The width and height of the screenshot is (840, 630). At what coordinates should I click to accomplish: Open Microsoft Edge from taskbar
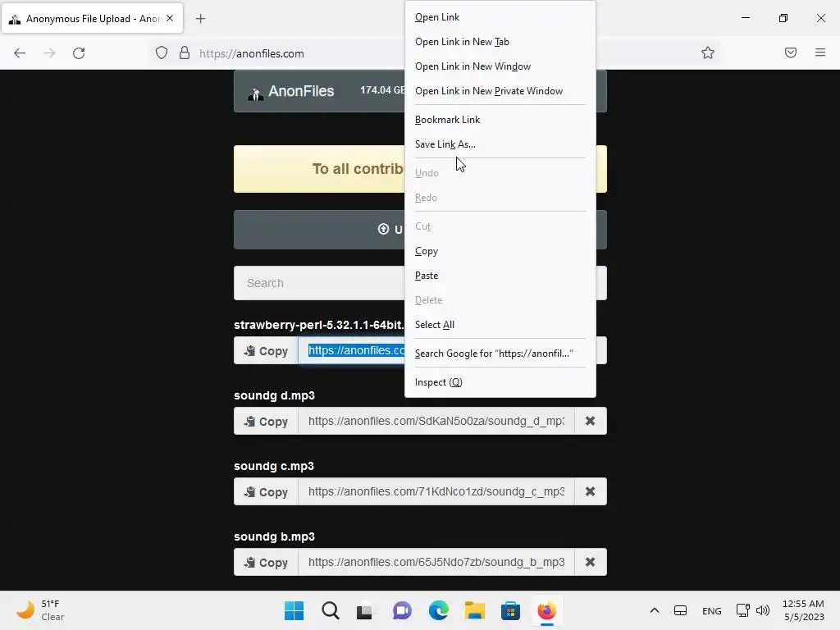coord(438,610)
